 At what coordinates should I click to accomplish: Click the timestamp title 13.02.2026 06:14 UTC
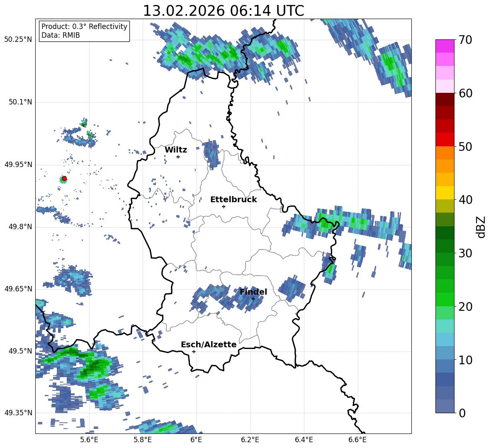[x=223, y=11]
